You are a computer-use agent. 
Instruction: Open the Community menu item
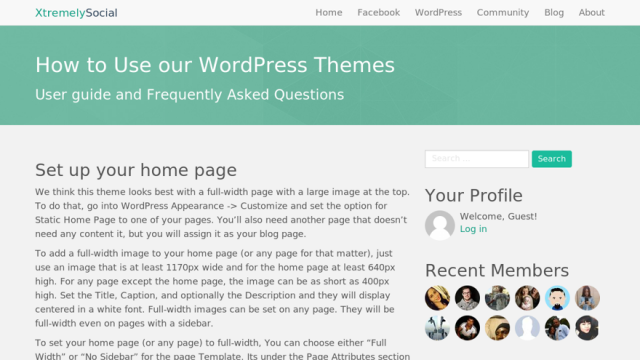[x=503, y=13]
